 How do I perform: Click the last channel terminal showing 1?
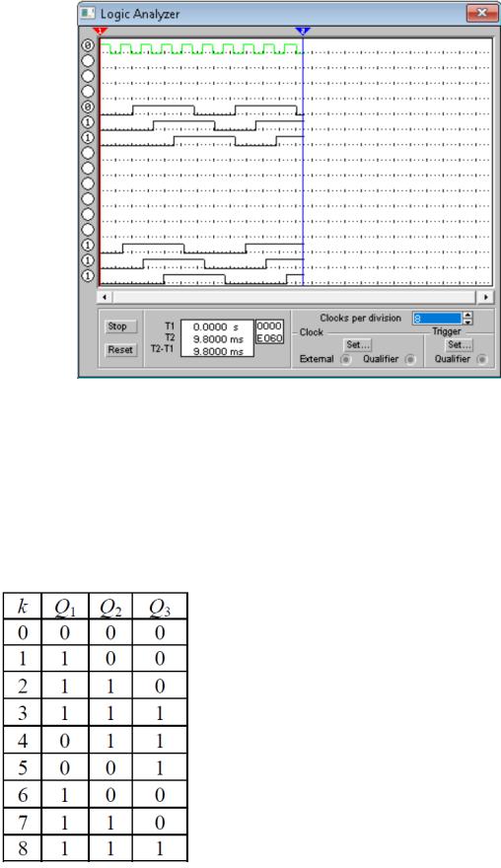[88, 275]
